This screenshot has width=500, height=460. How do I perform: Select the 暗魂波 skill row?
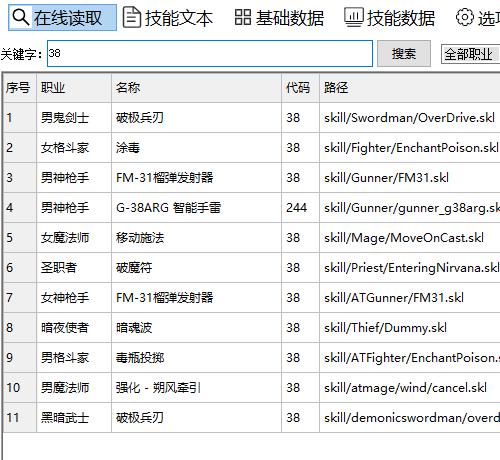coord(252,328)
